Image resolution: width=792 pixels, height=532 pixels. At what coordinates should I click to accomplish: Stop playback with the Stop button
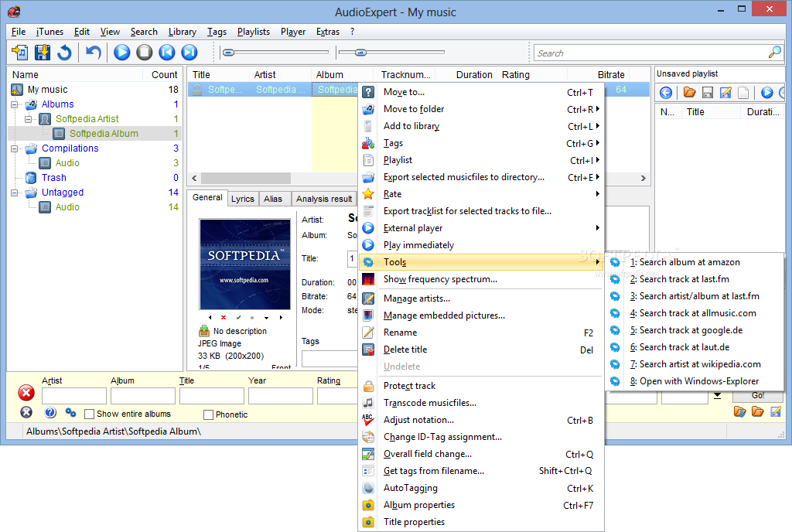(144, 52)
